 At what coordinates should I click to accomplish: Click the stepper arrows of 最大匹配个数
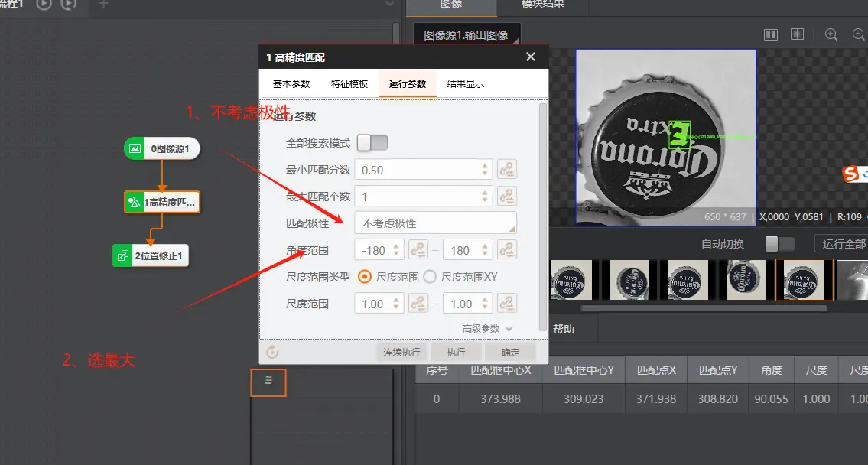point(485,196)
